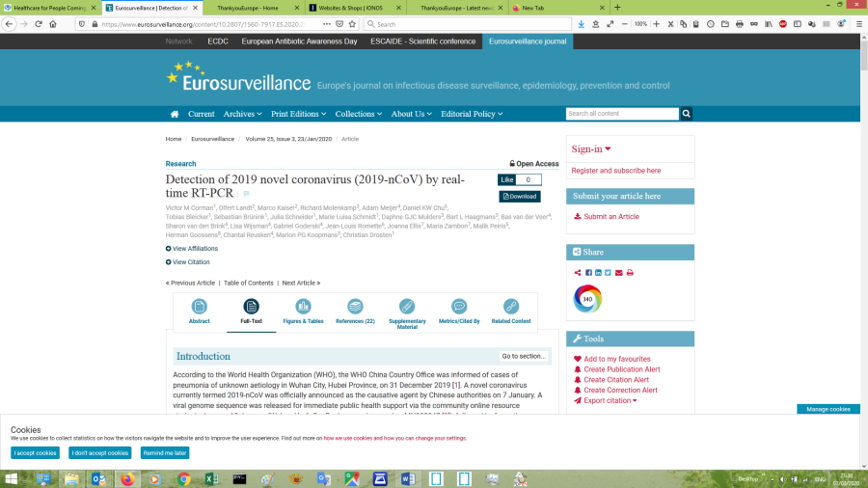Image resolution: width=868 pixels, height=488 pixels.
Task: Open Supplementary Material icon
Action: coord(407,308)
